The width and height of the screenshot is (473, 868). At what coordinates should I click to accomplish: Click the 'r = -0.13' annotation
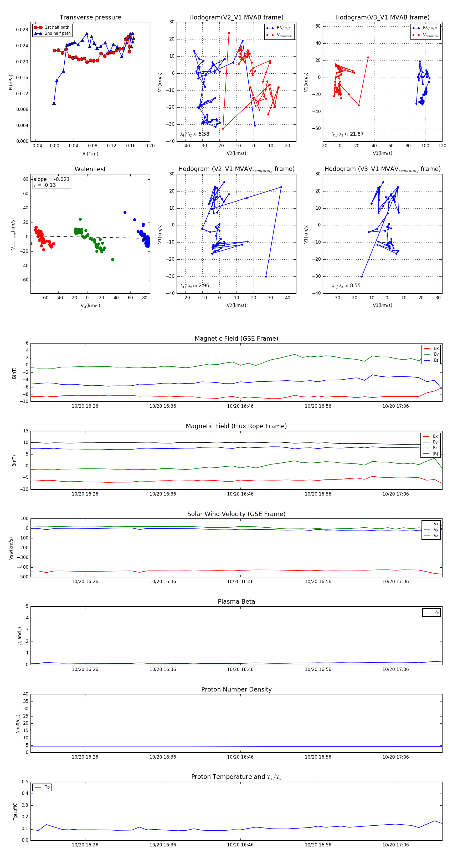click(x=45, y=185)
